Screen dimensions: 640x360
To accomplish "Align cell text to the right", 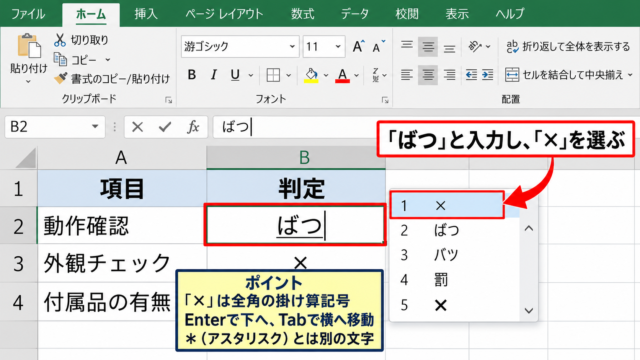I will (x=449, y=75).
